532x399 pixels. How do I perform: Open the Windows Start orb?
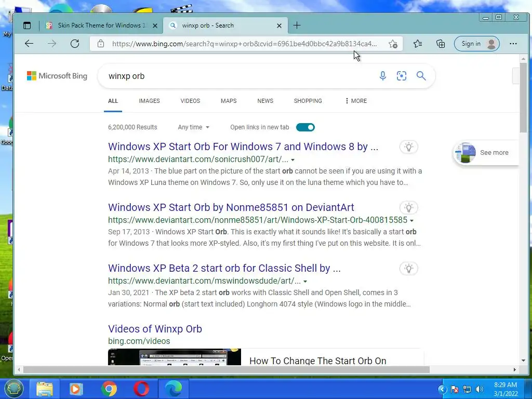pos(14,389)
